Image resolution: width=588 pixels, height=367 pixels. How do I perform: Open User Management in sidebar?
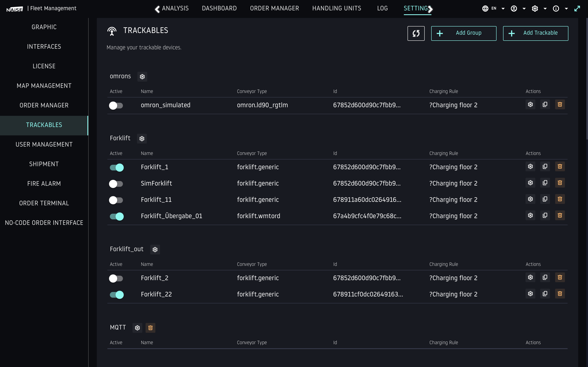tap(44, 144)
